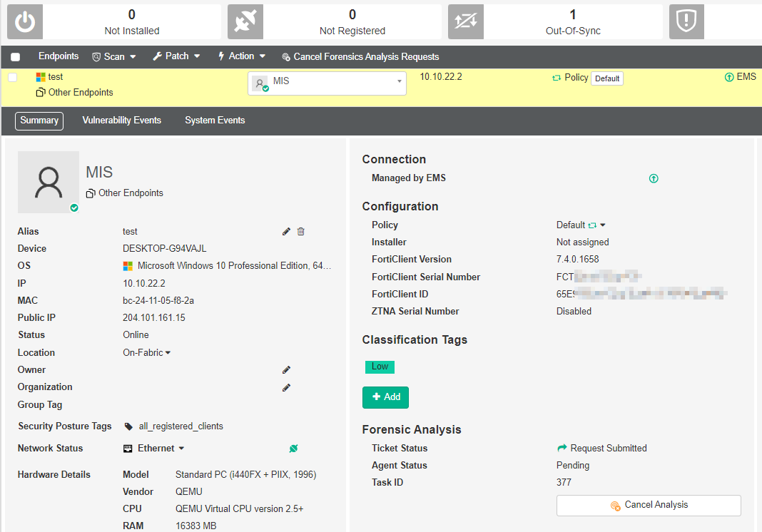Image resolution: width=762 pixels, height=532 pixels.
Task: Open the System Events tab
Action: [214, 120]
